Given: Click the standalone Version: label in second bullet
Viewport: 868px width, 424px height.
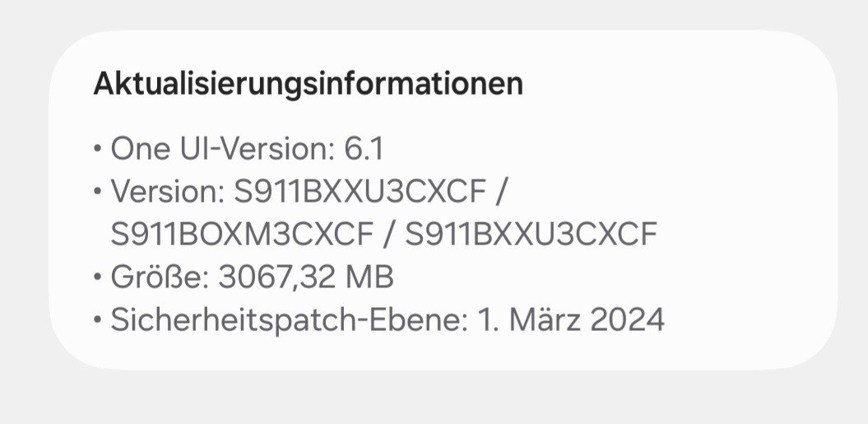Looking at the screenshot, I should 167,193.
